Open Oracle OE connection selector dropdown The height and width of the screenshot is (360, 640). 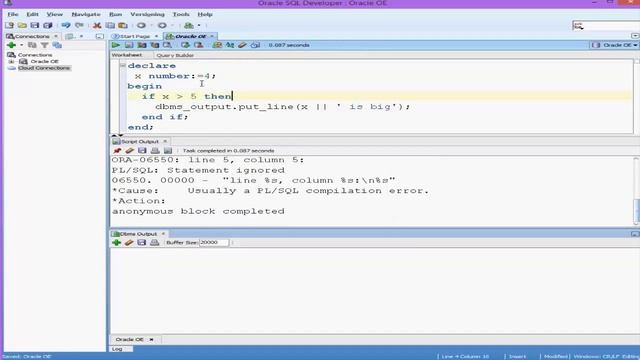pyautogui.click(x=615, y=45)
